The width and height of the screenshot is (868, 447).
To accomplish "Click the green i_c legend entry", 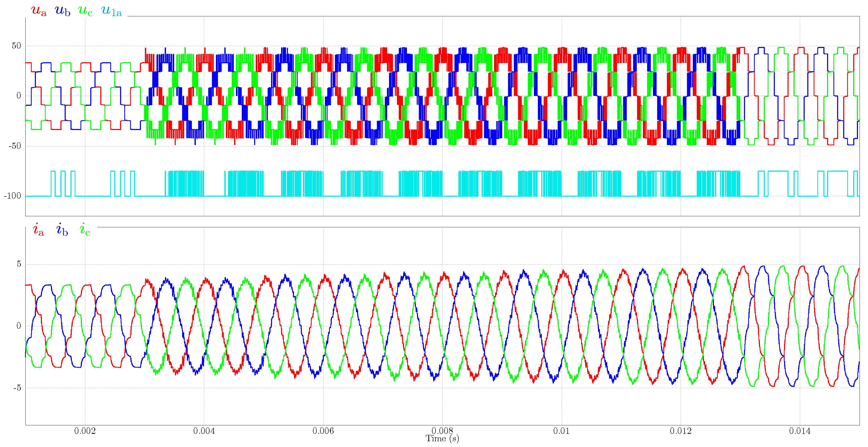I will [x=84, y=230].
